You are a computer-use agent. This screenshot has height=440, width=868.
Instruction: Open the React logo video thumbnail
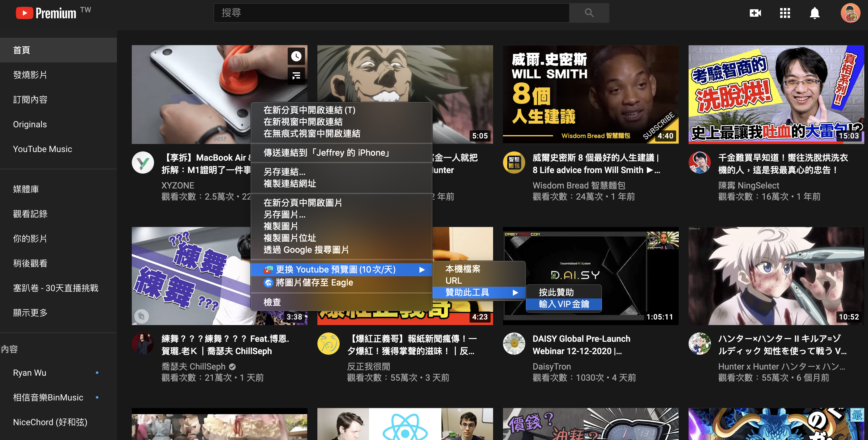(x=405, y=424)
